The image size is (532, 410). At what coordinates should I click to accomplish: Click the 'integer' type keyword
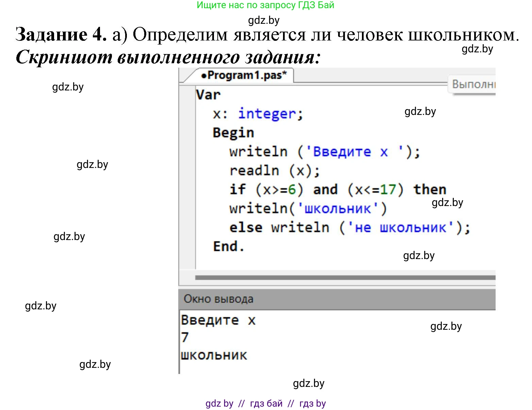point(267,114)
